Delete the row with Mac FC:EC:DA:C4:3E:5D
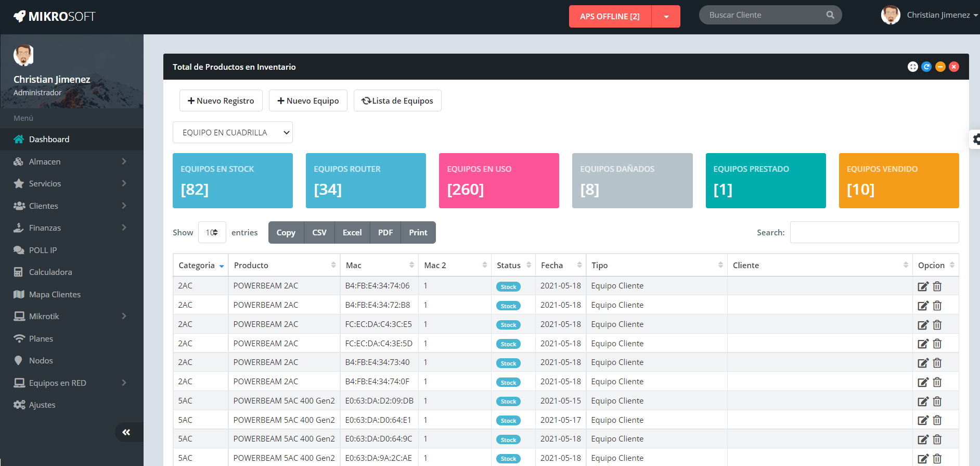 [x=937, y=344]
